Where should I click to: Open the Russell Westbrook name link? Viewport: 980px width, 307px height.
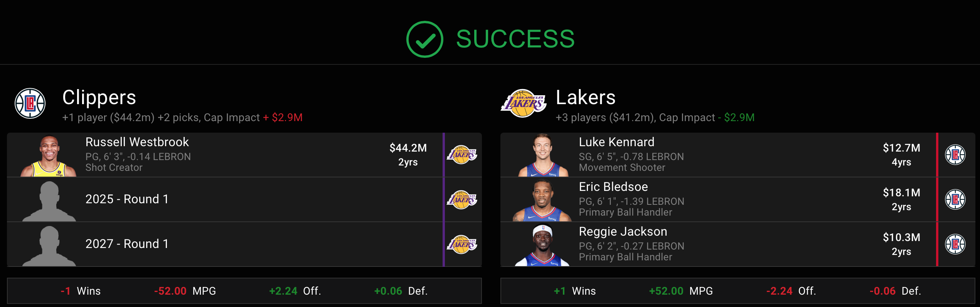tap(137, 142)
